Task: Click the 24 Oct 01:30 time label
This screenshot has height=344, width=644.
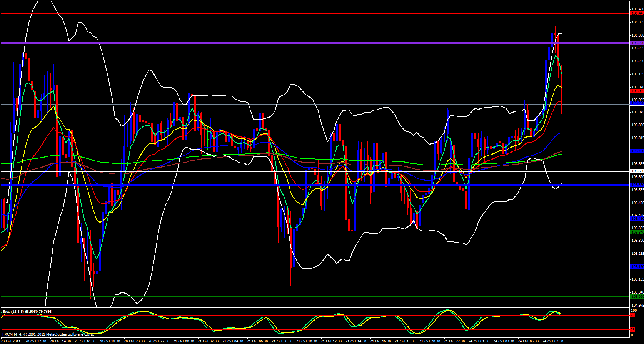Action: coord(479,341)
